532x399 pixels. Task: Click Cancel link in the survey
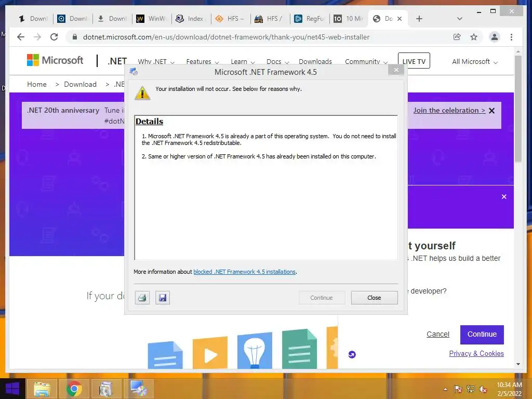point(437,334)
